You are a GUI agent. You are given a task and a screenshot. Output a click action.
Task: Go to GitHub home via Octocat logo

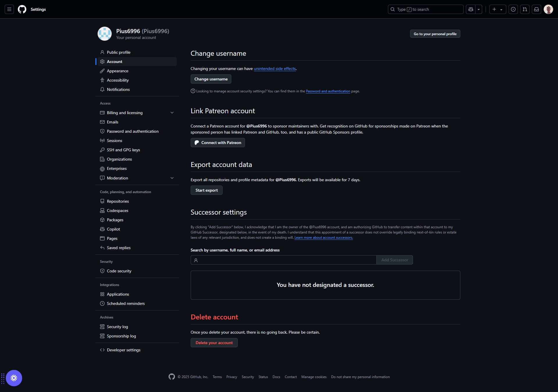click(x=22, y=9)
